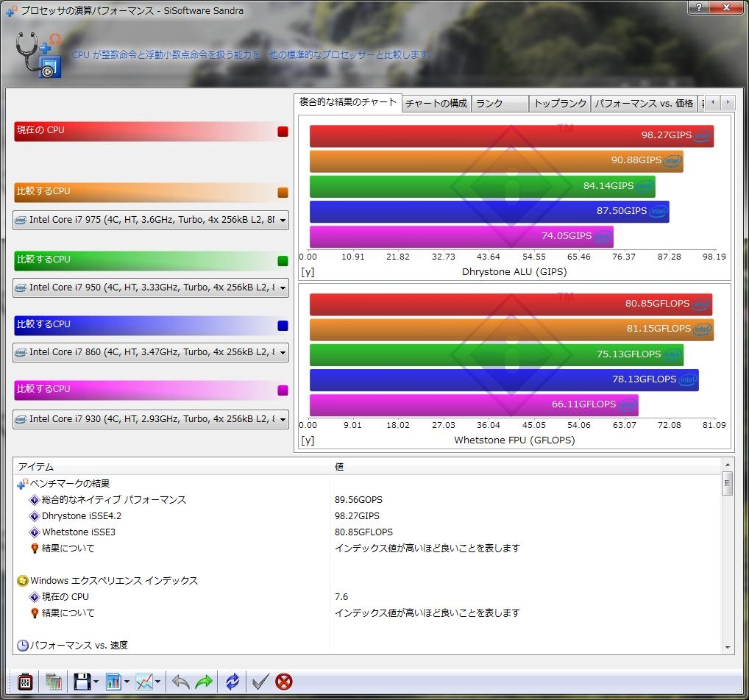Open the save icon dropdown arrow
Image resolution: width=749 pixels, height=700 pixels.
click(x=96, y=682)
